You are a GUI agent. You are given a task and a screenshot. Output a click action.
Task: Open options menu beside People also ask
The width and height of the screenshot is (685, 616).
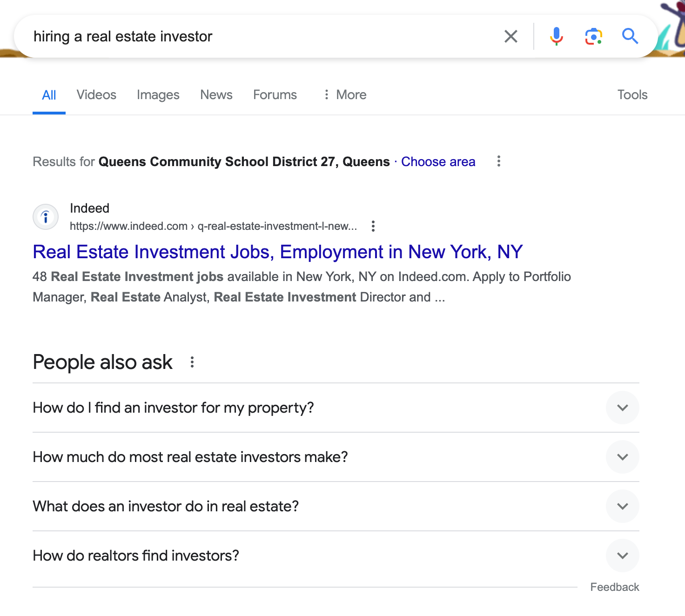[x=192, y=362]
